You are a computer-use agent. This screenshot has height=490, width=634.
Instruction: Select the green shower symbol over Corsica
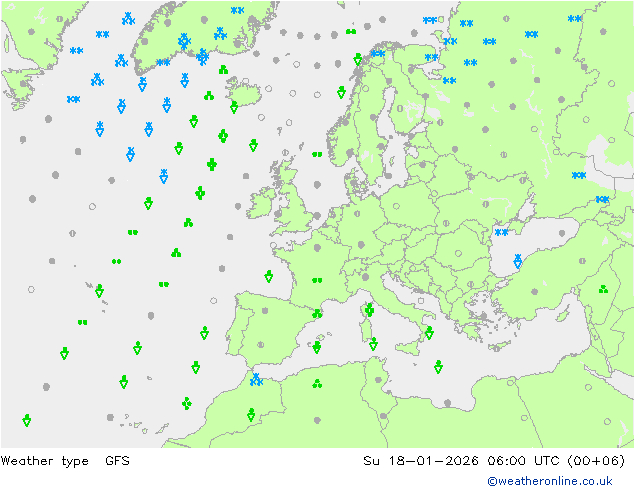[x=369, y=310]
